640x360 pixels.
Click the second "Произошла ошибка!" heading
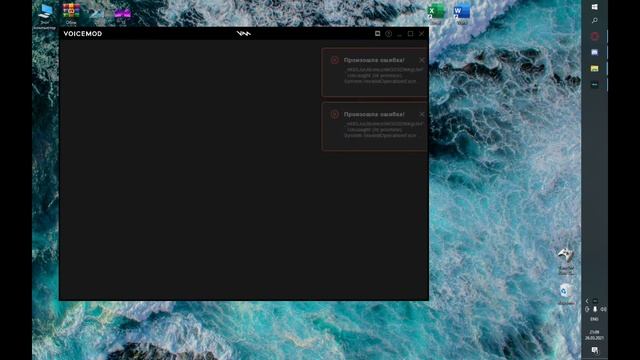click(374, 114)
